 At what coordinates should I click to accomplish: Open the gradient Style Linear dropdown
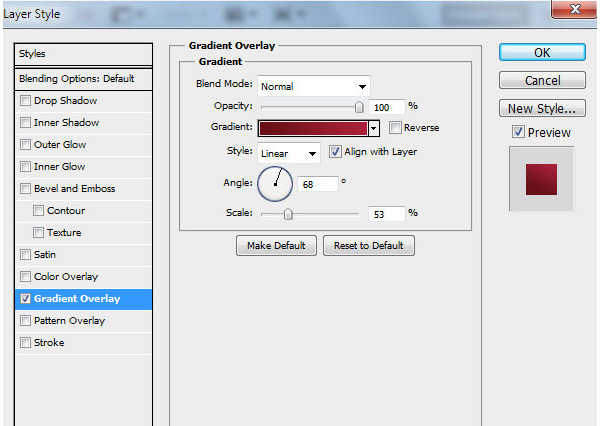pyautogui.click(x=288, y=153)
